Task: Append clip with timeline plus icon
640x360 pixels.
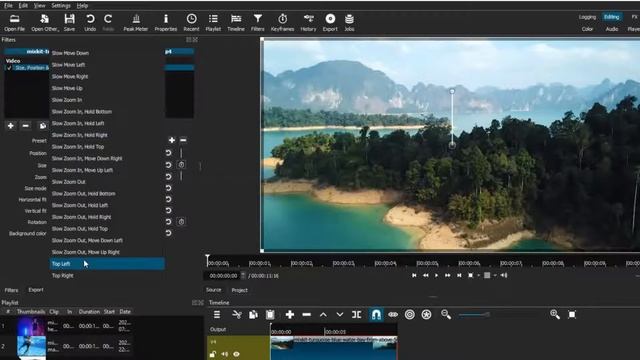Action: click(290, 315)
